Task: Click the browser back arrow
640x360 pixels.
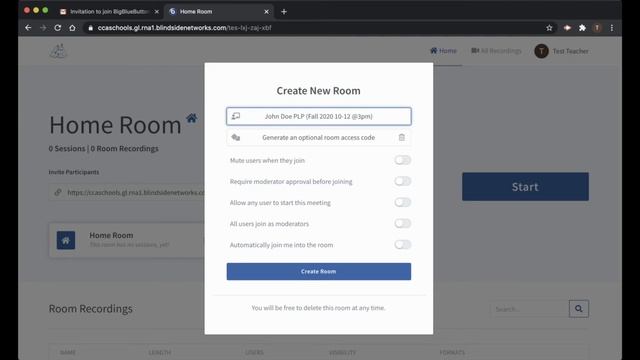Action: (28, 28)
